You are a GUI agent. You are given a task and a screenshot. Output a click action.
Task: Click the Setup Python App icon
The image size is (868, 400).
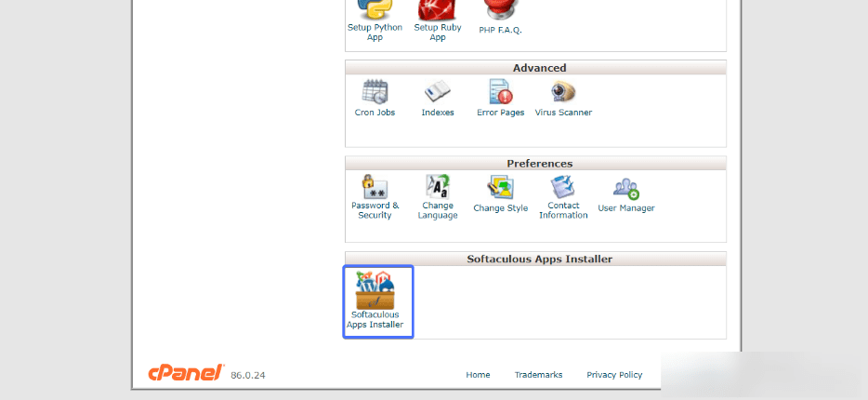(x=375, y=9)
